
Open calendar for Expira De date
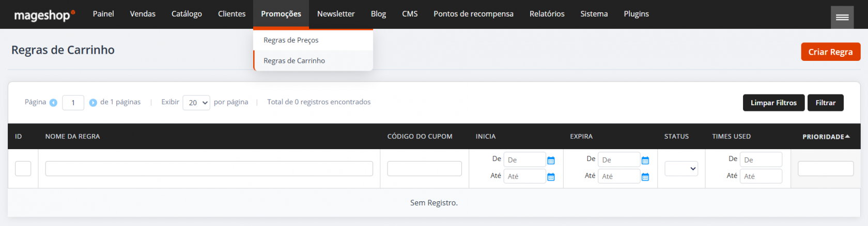coord(645,160)
